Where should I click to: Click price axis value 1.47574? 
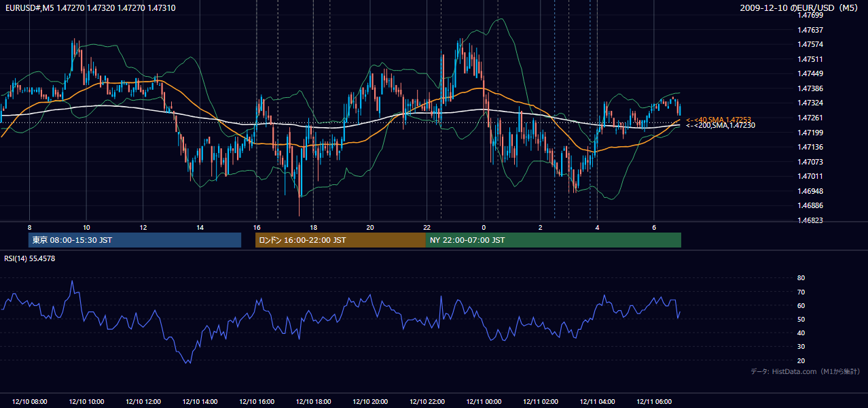[810, 45]
